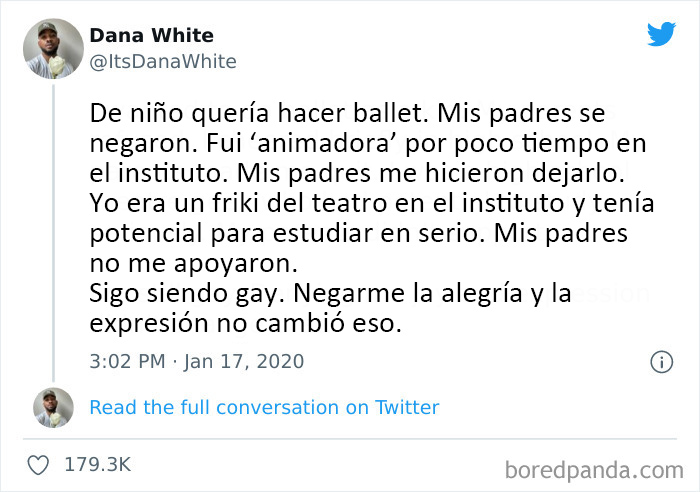This screenshot has height=492, width=700.
Task: Like the tweet with the heart icon
Action: click(39, 465)
